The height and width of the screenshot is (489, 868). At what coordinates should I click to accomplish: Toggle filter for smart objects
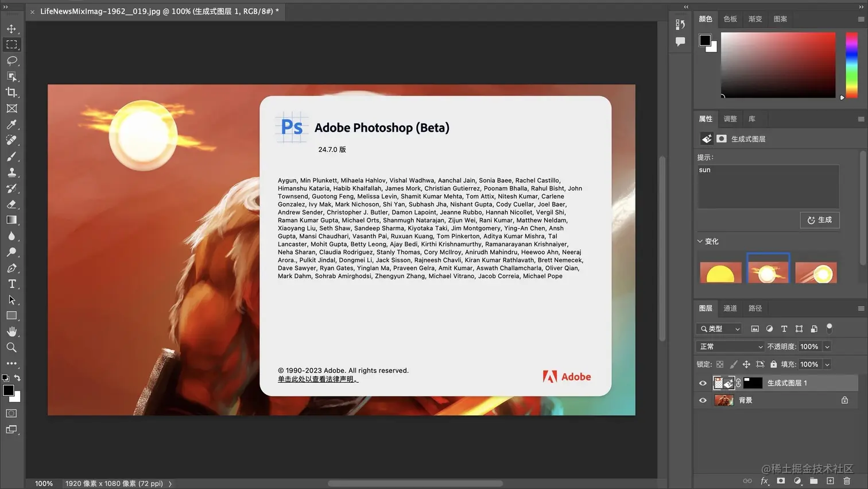pyautogui.click(x=814, y=329)
